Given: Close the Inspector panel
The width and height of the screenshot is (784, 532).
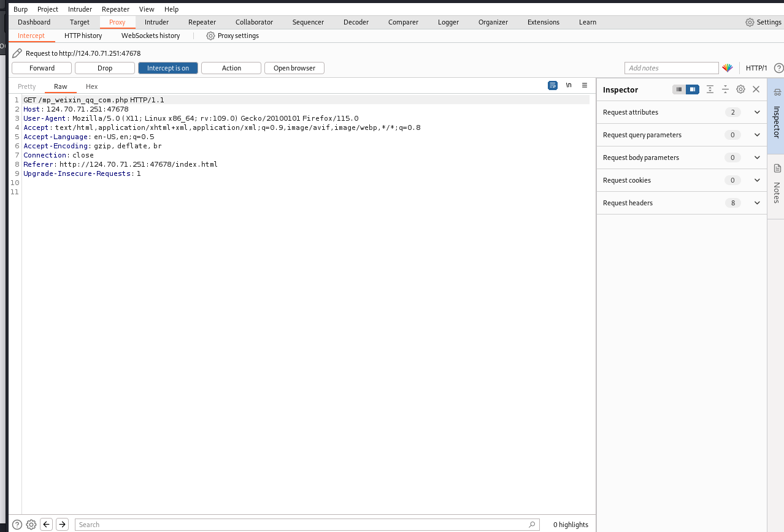Looking at the screenshot, I should click(756, 89).
